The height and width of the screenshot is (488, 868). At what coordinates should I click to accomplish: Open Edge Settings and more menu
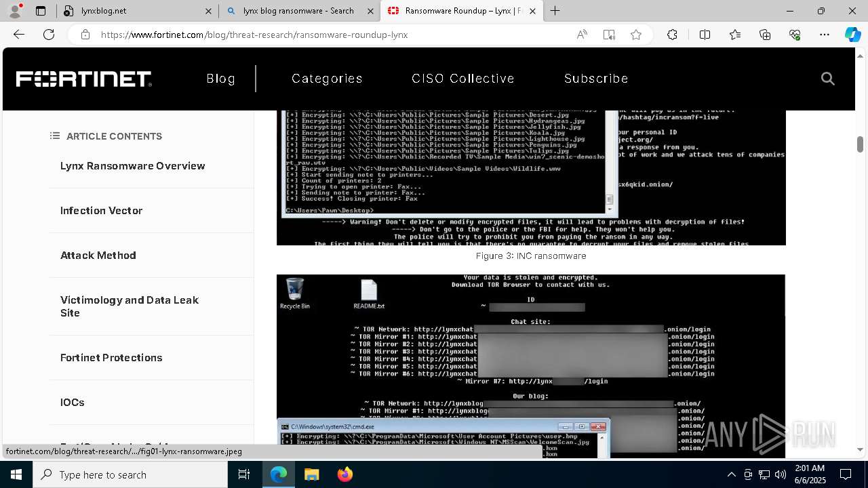click(x=825, y=35)
